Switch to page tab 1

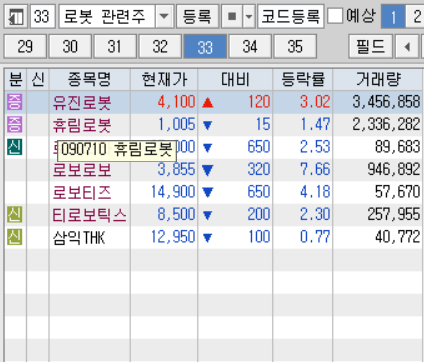(393, 16)
